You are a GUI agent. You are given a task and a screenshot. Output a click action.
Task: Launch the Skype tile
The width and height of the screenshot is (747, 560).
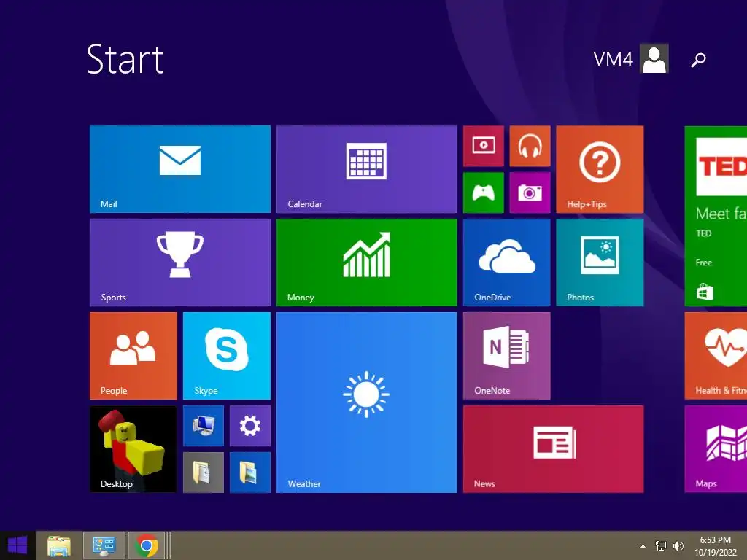coord(227,356)
